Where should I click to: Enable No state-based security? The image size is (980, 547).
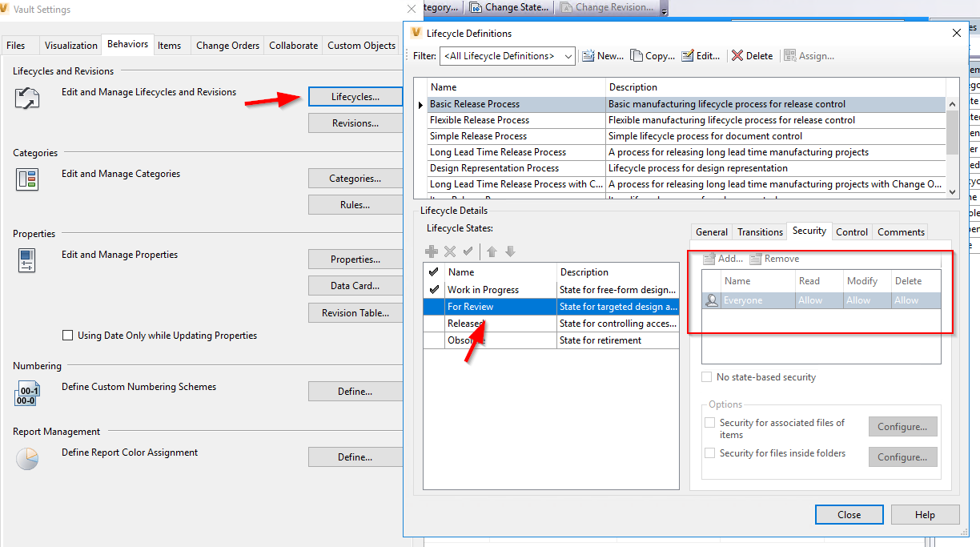click(707, 376)
